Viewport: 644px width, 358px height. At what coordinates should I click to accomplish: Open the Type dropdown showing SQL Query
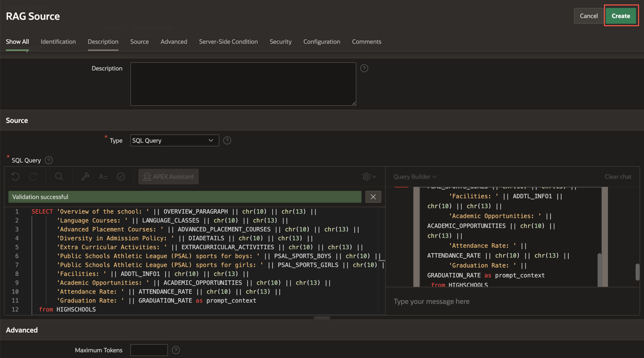[x=174, y=140]
